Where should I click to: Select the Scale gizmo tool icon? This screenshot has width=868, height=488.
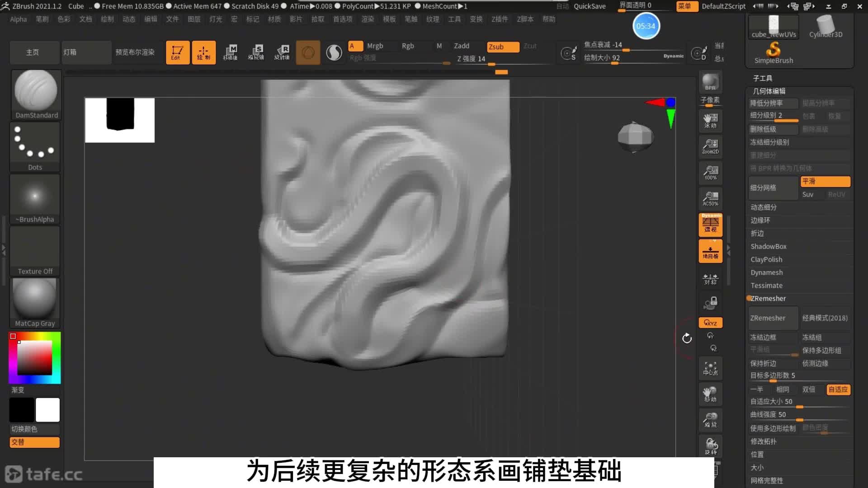[256, 52]
